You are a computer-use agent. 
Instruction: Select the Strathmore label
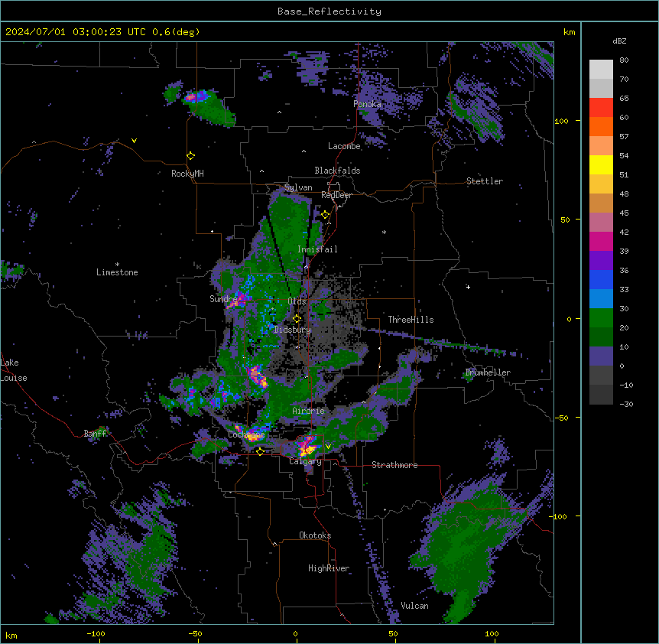click(394, 465)
